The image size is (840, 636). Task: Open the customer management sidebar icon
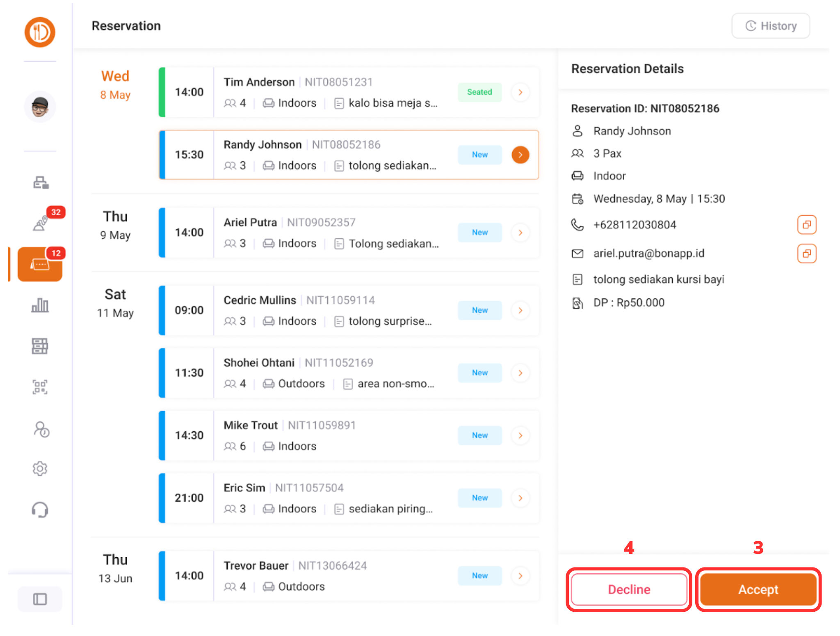41,429
